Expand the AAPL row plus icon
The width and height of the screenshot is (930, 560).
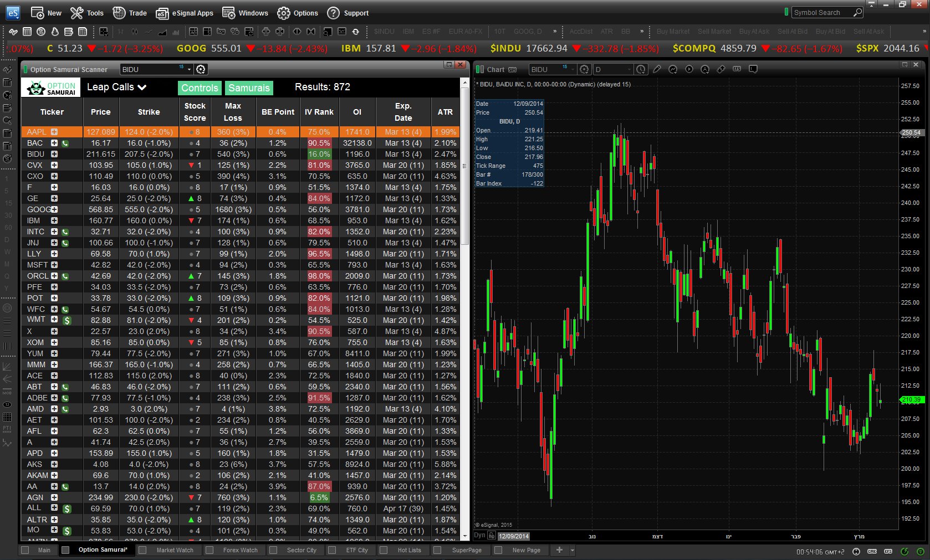pyautogui.click(x=54, y=132)
